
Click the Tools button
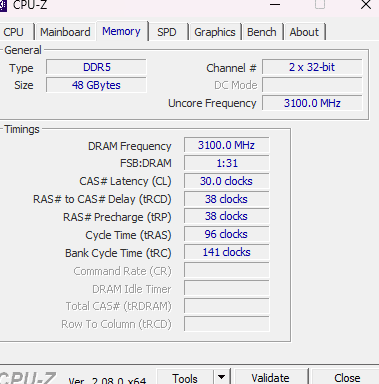[x=185, y=378]
